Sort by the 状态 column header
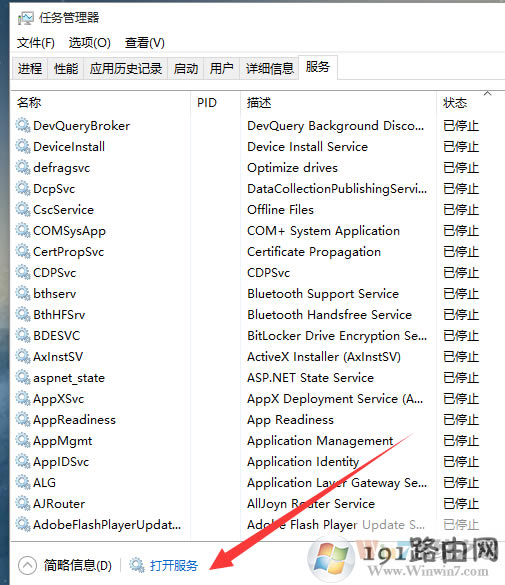 pyautogui.click(x=455, y=103)
